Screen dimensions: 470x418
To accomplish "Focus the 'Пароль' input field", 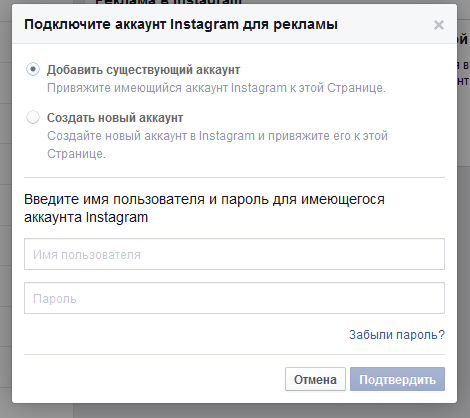I will (x=234, y=298).
